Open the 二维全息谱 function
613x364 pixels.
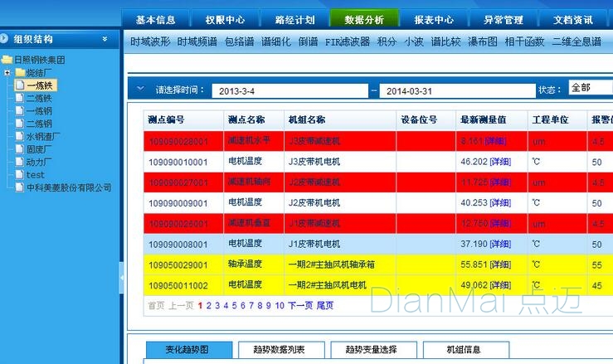pos(577,41)
